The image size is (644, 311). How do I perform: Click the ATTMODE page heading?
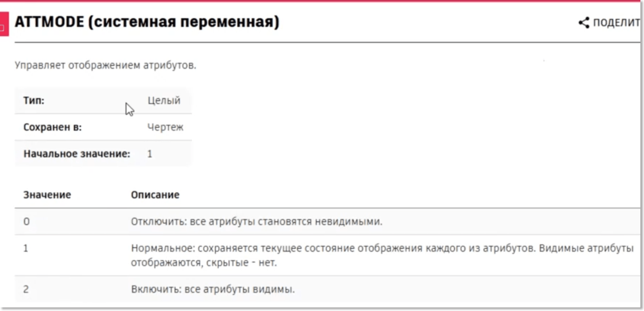click(147, 22)
